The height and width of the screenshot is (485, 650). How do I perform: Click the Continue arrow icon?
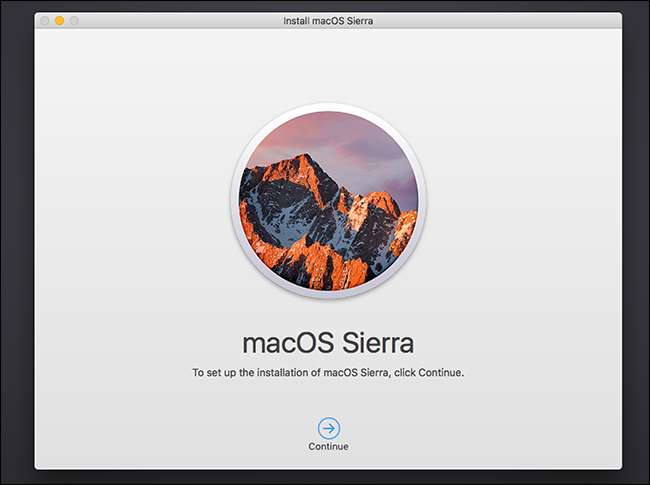click(329, 428)
